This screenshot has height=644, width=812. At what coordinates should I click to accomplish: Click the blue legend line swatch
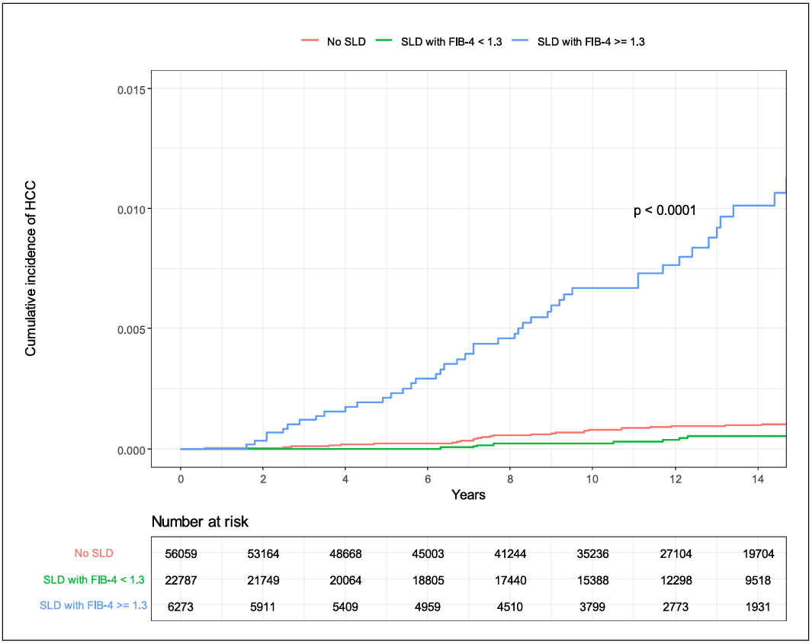(x=520, y=42)
